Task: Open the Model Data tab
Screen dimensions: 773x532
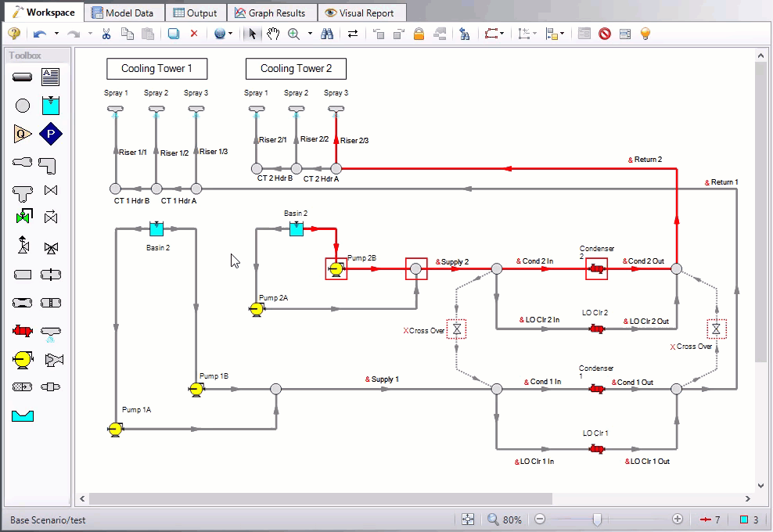Action: point(123,13)
